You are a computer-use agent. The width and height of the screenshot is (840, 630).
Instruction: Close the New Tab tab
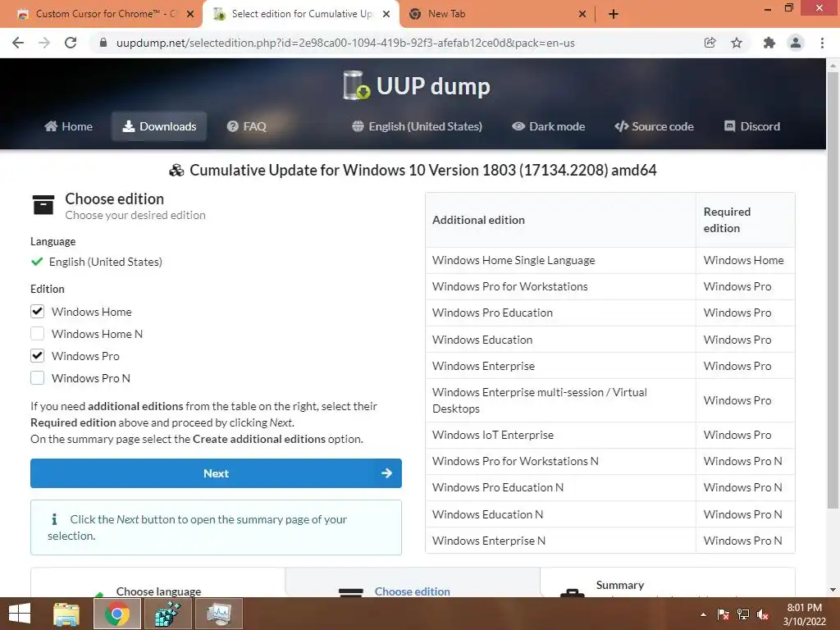[582, 14]
